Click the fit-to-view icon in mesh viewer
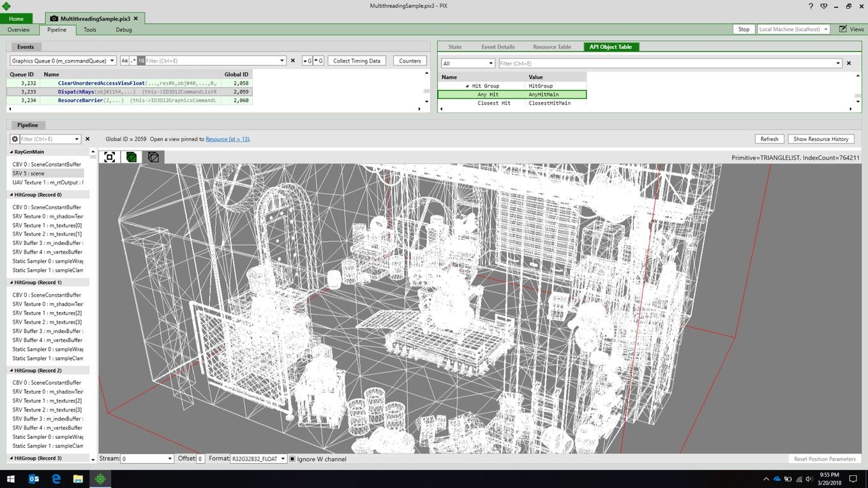The image size is (868, 488). (110, 157)
